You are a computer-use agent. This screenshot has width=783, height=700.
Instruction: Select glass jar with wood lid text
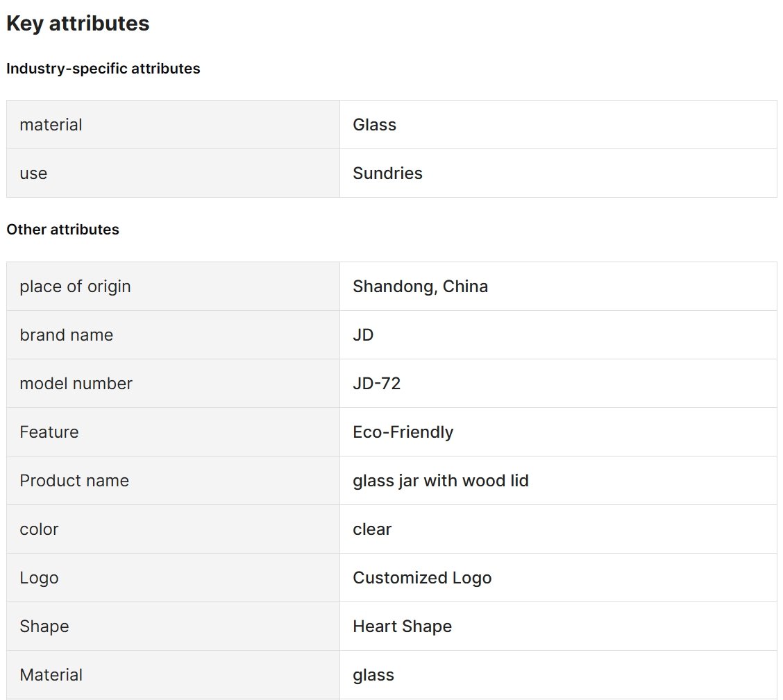pyautogui.click(x=441, y=481)
